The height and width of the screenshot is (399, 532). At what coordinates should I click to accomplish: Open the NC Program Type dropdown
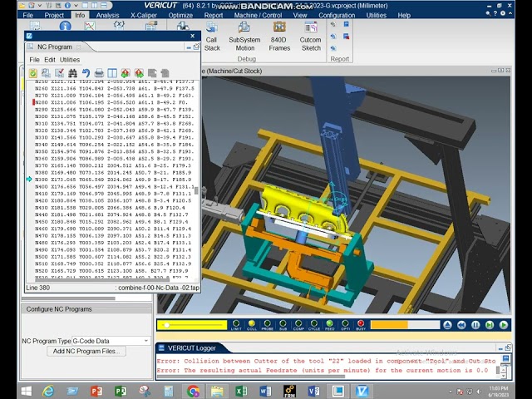tap(111, 341)
